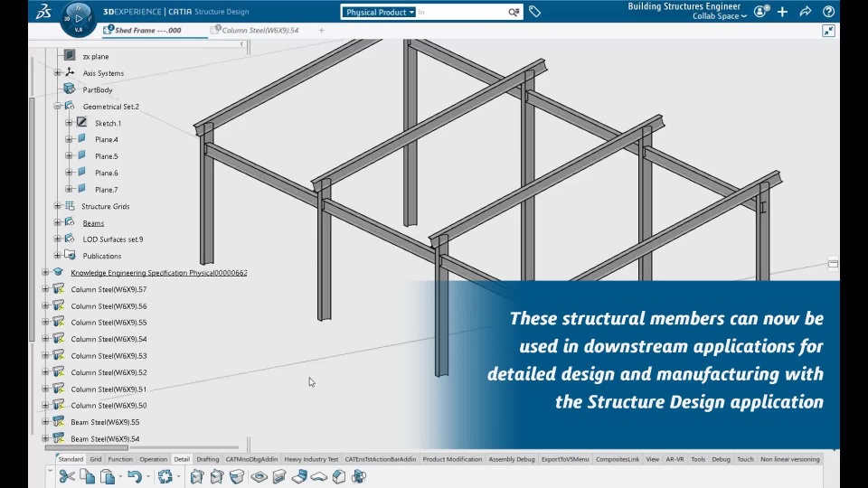The image size is (868, 488).
Task: Click the Undo arrow tool
Action: (135, 476)
